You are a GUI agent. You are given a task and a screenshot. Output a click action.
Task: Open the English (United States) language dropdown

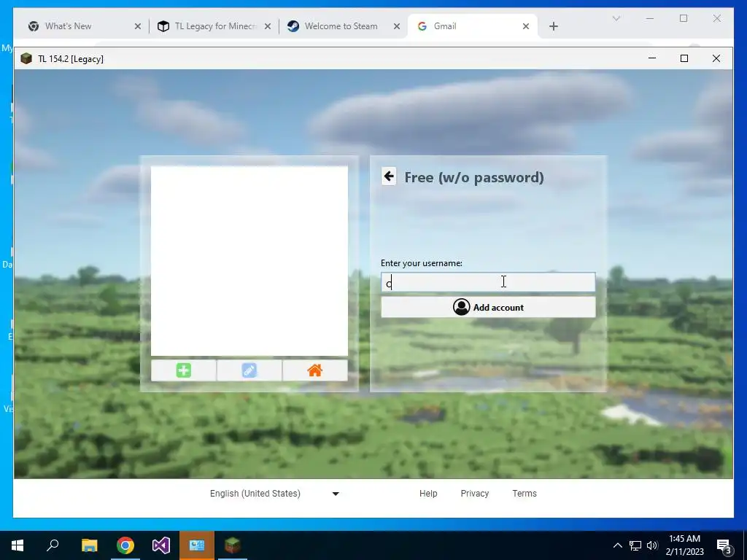[x=274, y=494]
